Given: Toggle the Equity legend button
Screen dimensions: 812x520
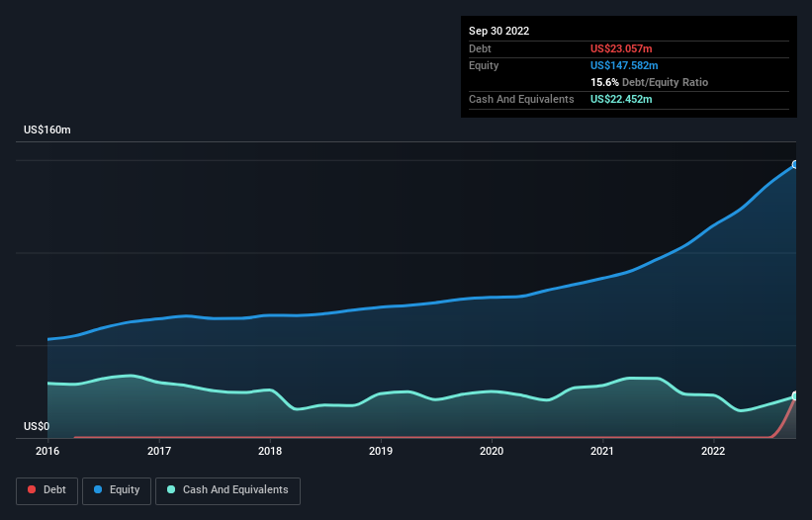Looking at the screenshot, I should 117,490.
